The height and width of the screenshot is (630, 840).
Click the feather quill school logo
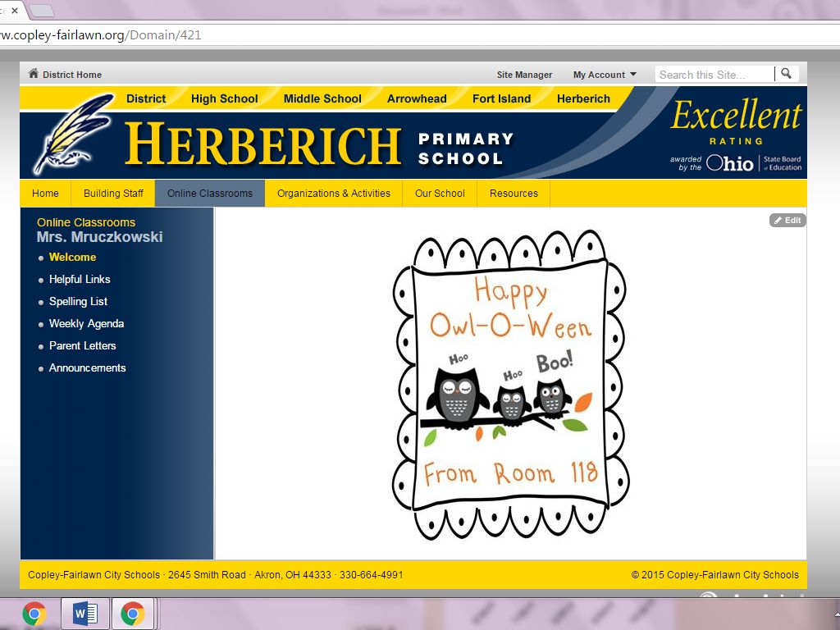point(72,135)
